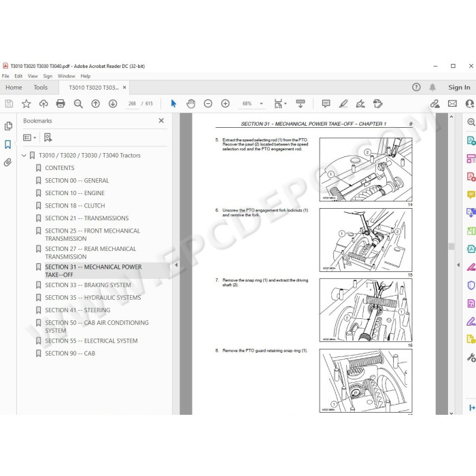Click the page number field showing 268
Image resolution: width=476 pixels, height=476 pixels.
[132, 104]
